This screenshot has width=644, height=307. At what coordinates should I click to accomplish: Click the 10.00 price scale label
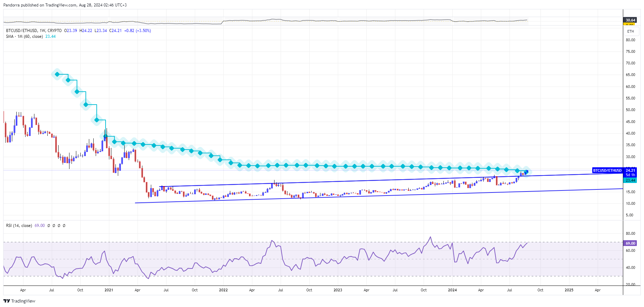(630, 203)
